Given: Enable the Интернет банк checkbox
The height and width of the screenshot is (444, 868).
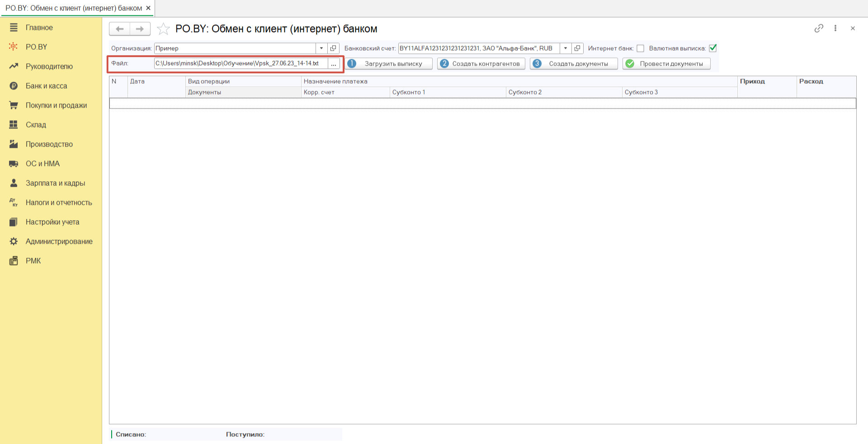Looking at the screenshot, I should click(640, 48).
